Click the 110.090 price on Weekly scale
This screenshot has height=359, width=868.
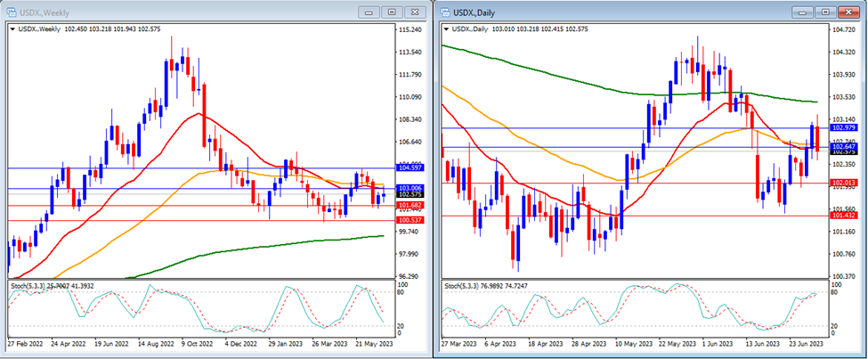click(410, 97)
